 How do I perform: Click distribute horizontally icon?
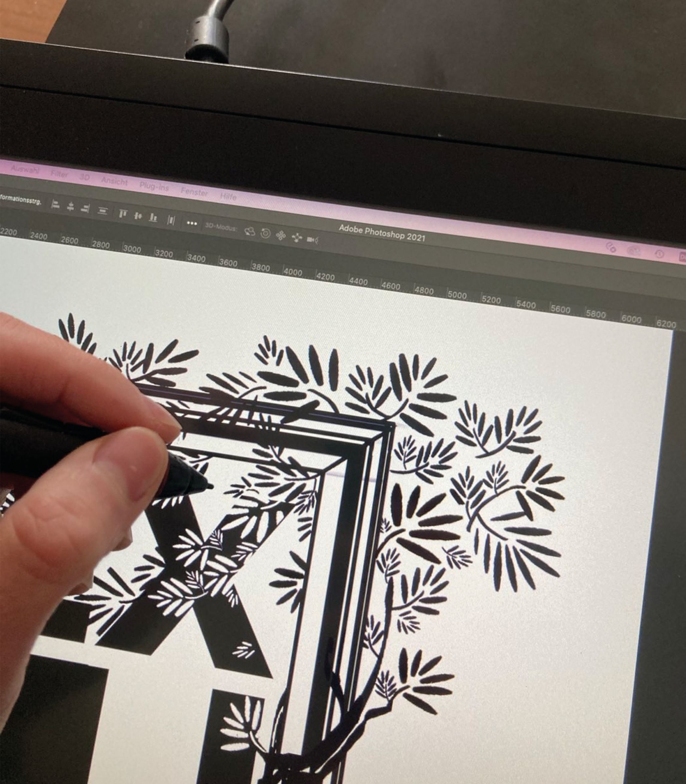point(171,220)
